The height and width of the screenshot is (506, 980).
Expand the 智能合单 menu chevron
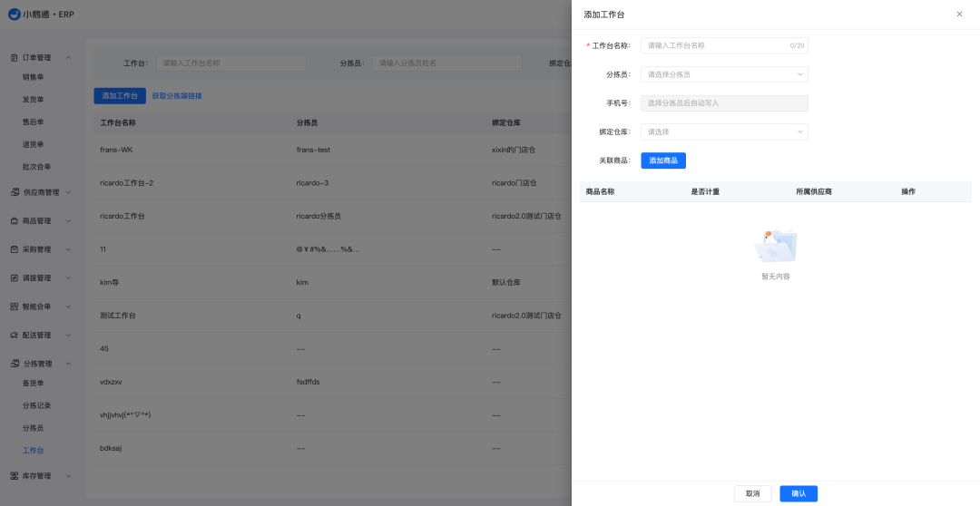[x=68, y=307]
